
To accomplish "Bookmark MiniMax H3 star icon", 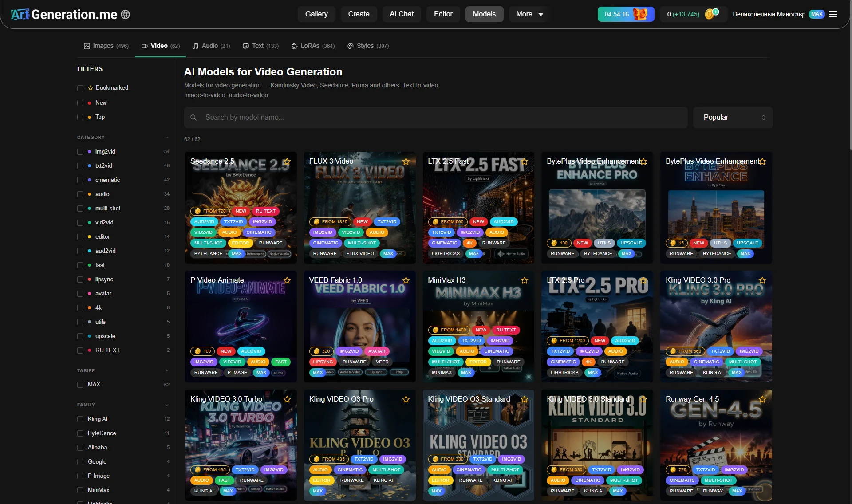I will 525,280.
